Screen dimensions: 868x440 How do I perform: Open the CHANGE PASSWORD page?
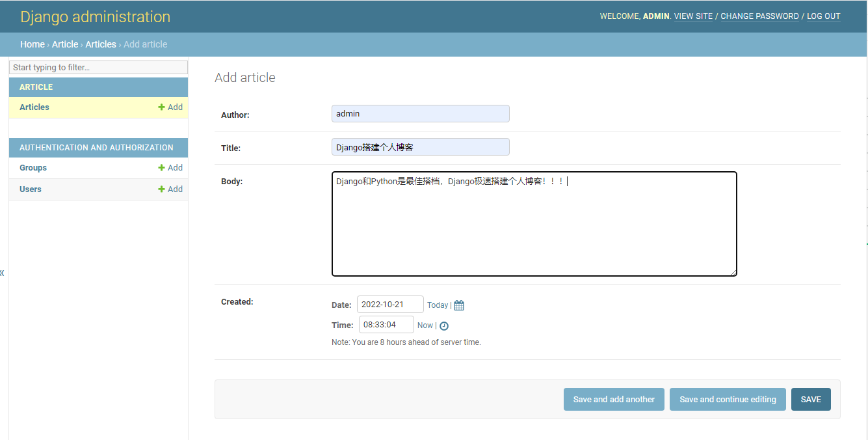[x=759, y=16]
